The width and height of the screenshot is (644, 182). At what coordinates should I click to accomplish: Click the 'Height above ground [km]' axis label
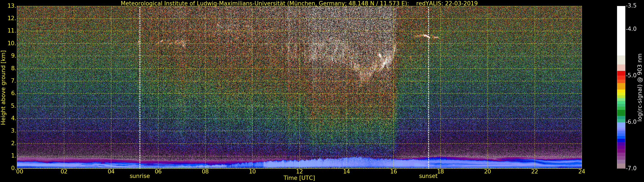click(3, 87)
